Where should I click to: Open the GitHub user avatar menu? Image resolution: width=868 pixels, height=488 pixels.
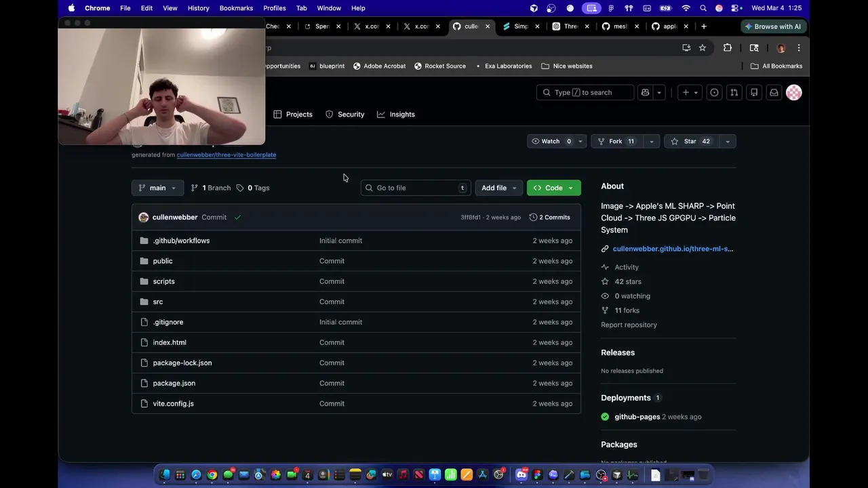pyautogui.click(x=794, y=92)
